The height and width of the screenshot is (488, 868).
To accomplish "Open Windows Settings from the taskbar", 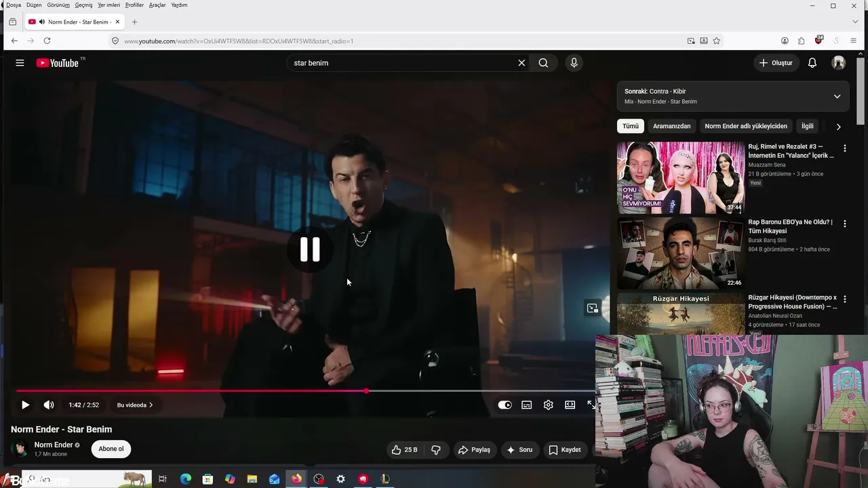I will pyautogui.click(x=341, y=479).
